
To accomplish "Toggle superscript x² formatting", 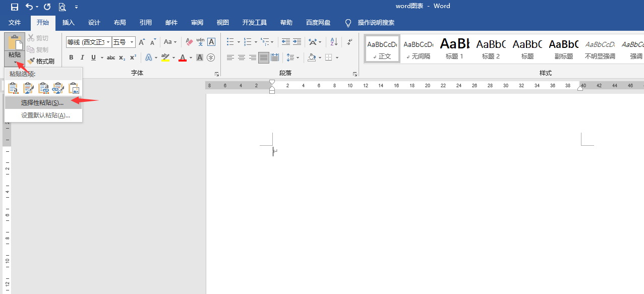I will (133, 57).
